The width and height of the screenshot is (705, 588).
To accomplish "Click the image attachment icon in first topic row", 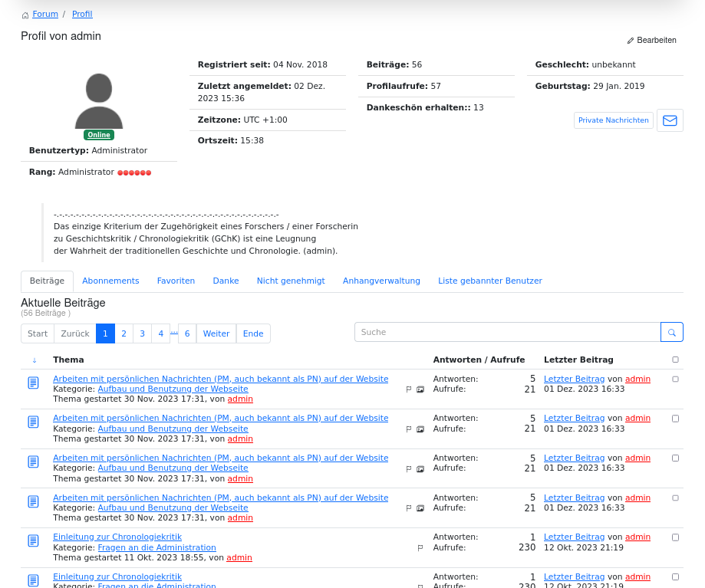I will coord(420,389).
